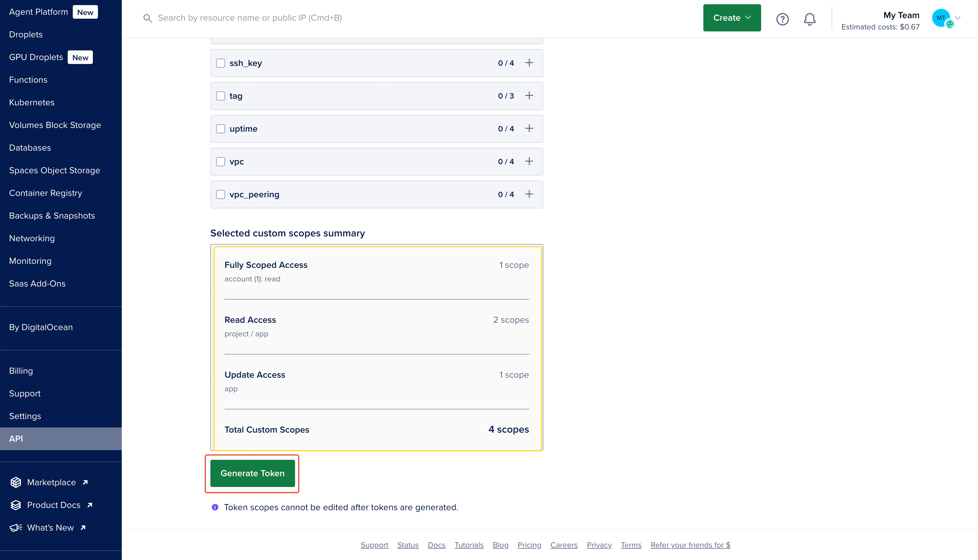978x560 pixels.
Task: Open the Careers footer link
Action: tap(564, 545)
